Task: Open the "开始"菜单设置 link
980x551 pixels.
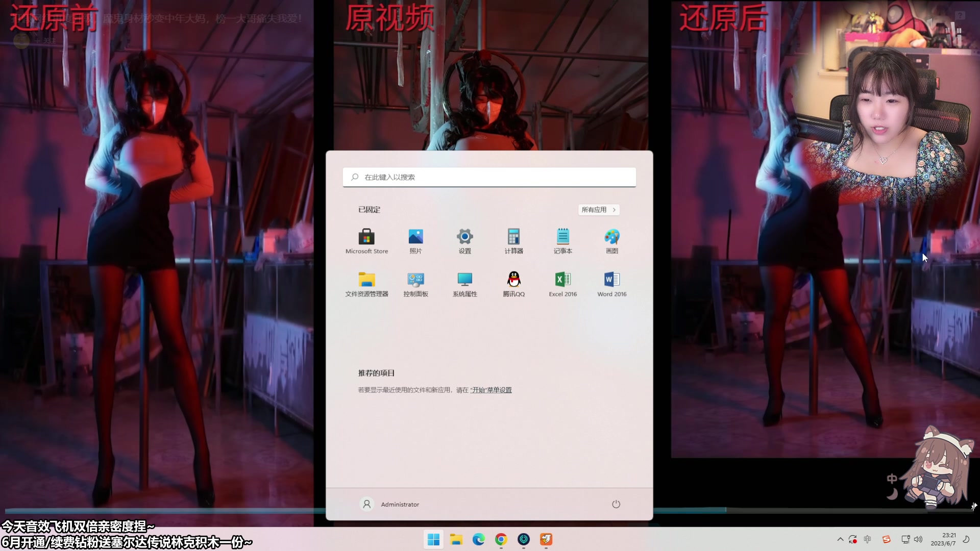Action: coord(491,390)
